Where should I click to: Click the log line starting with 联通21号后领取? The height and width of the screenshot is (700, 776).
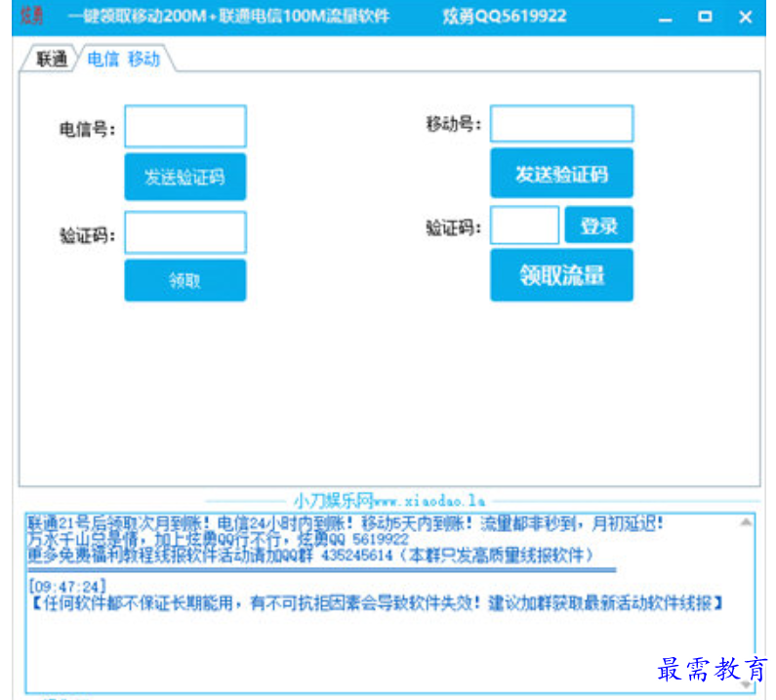point(345,523)
